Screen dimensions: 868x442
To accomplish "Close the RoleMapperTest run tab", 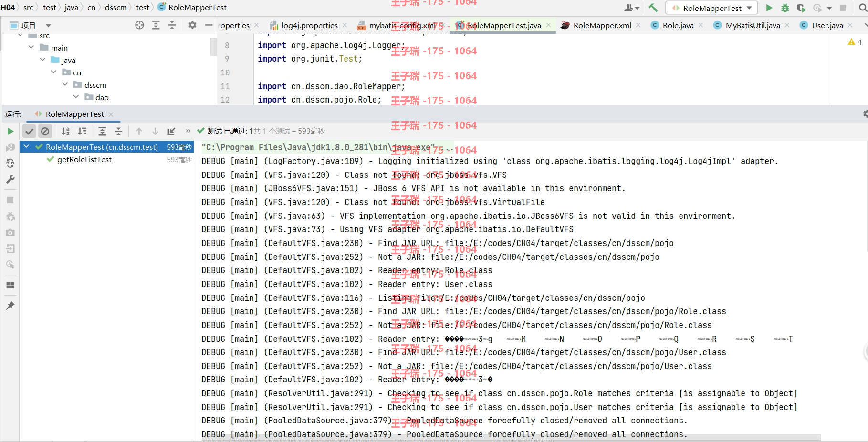I will click(x=111, y=114).
